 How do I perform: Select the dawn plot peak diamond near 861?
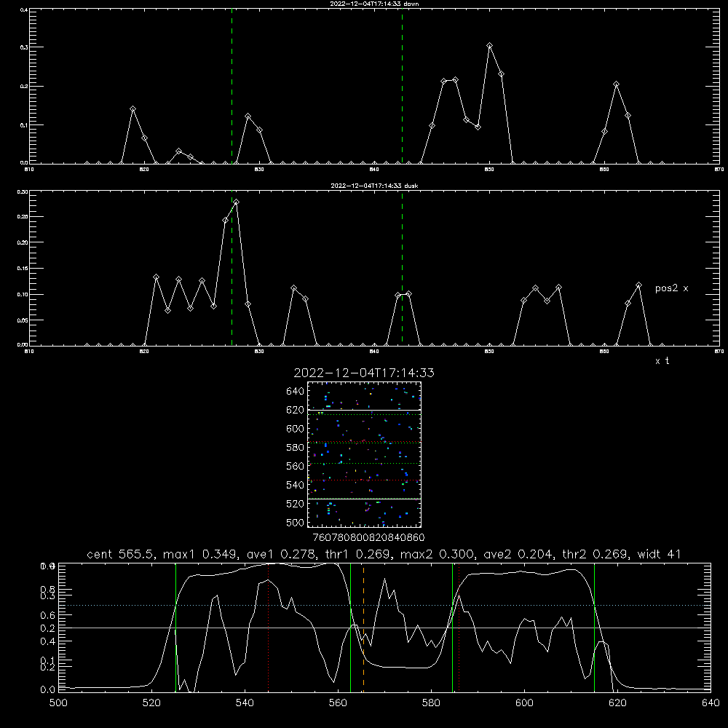pyautogui.click(x=616, y=84)
